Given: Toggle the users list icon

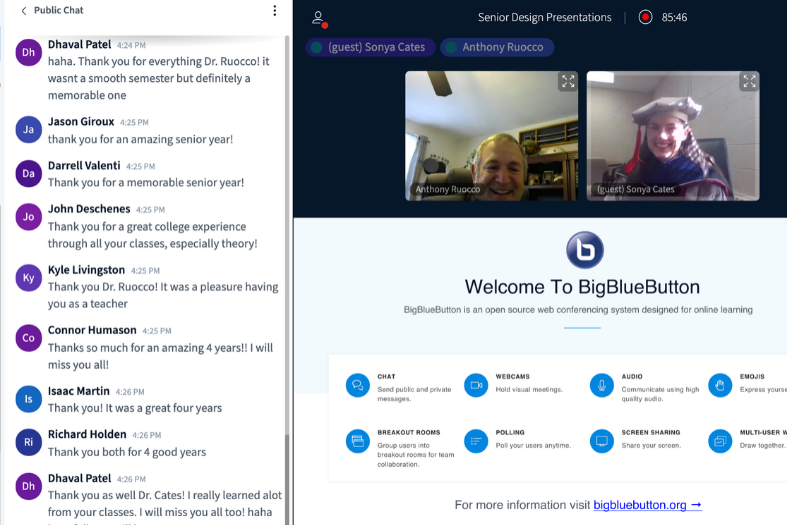Looking at the screenshot, I should [x=318, y=17].
